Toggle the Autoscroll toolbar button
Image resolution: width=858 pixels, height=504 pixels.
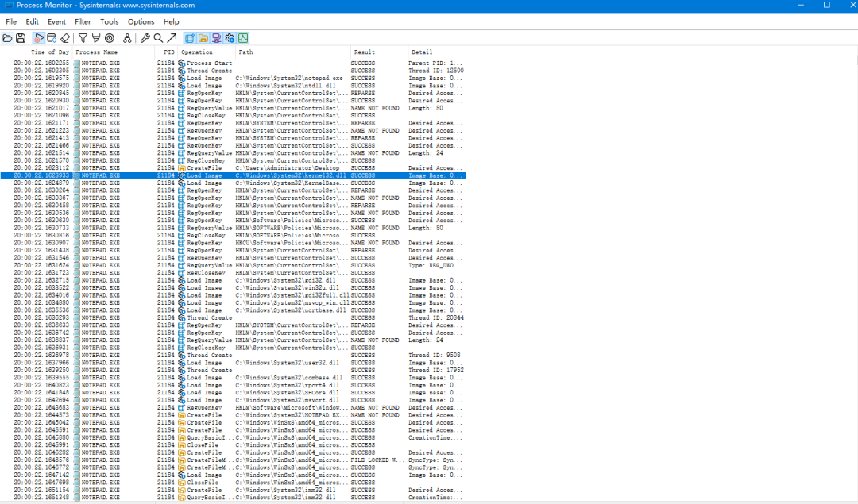click(x=52, y=38)
